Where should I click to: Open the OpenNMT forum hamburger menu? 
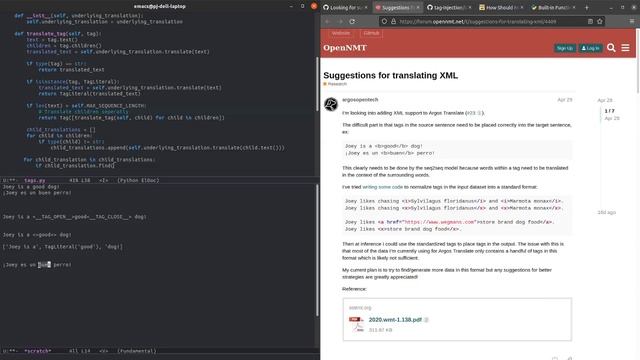tap(625, 48)
